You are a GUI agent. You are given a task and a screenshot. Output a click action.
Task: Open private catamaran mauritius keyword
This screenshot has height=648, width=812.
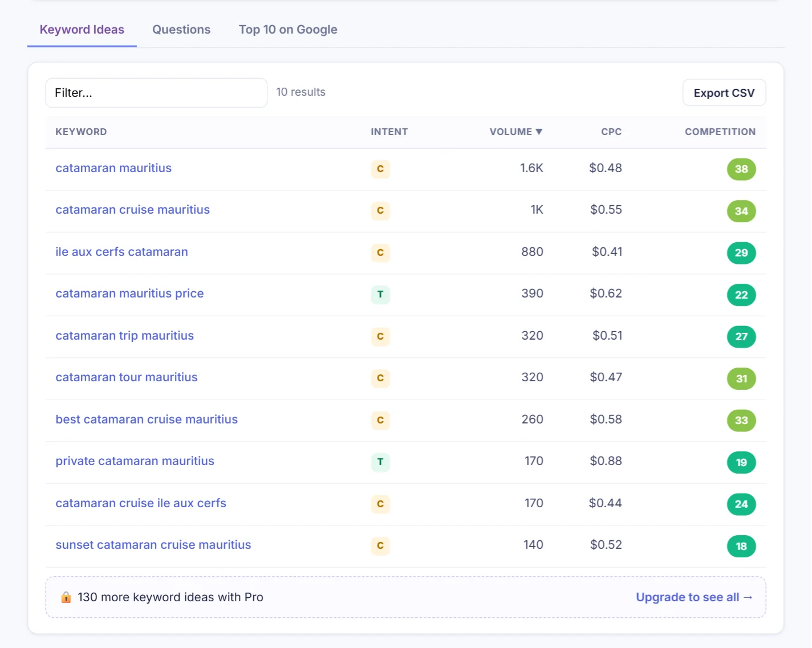pyautogui.click(x=135, y=461)
